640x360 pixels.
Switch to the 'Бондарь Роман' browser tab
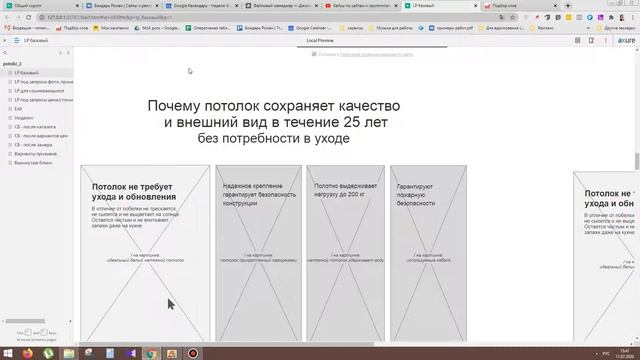pyautogui.click(x=121, y=6)
